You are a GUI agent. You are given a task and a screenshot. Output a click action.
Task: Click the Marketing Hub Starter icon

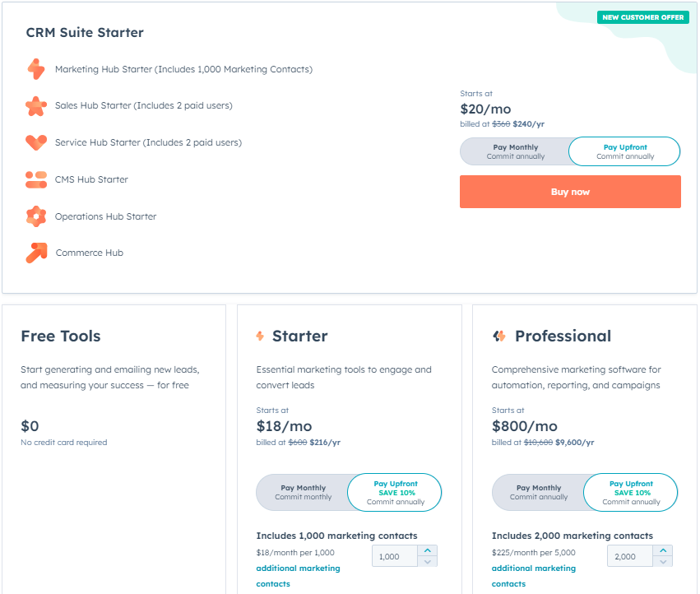[x=35, y=69]
